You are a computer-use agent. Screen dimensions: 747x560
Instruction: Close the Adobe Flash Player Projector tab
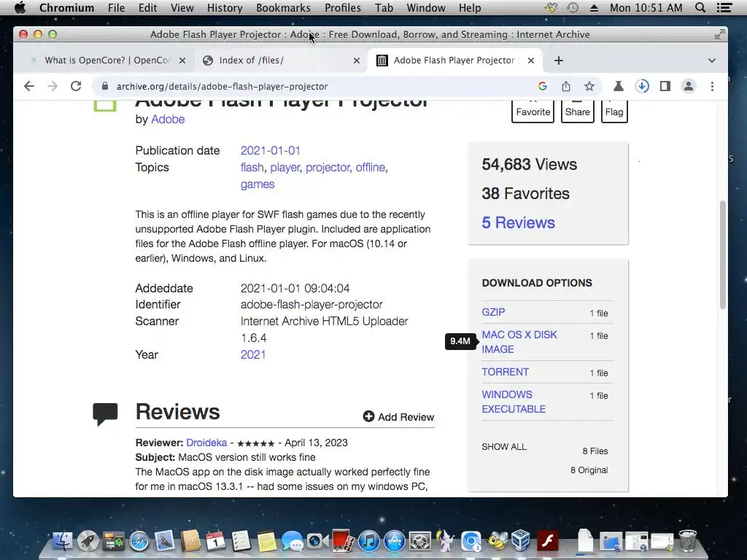point(531,61)
